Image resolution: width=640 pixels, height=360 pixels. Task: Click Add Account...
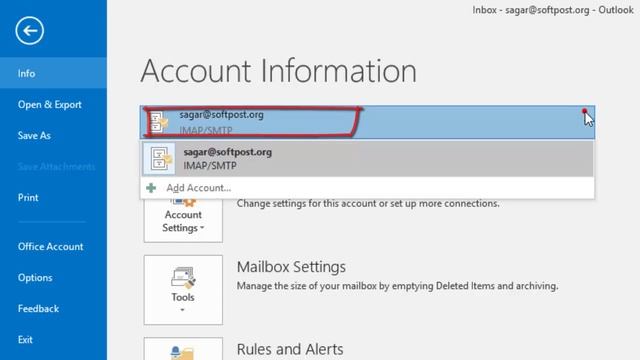(x=367, y=188)
